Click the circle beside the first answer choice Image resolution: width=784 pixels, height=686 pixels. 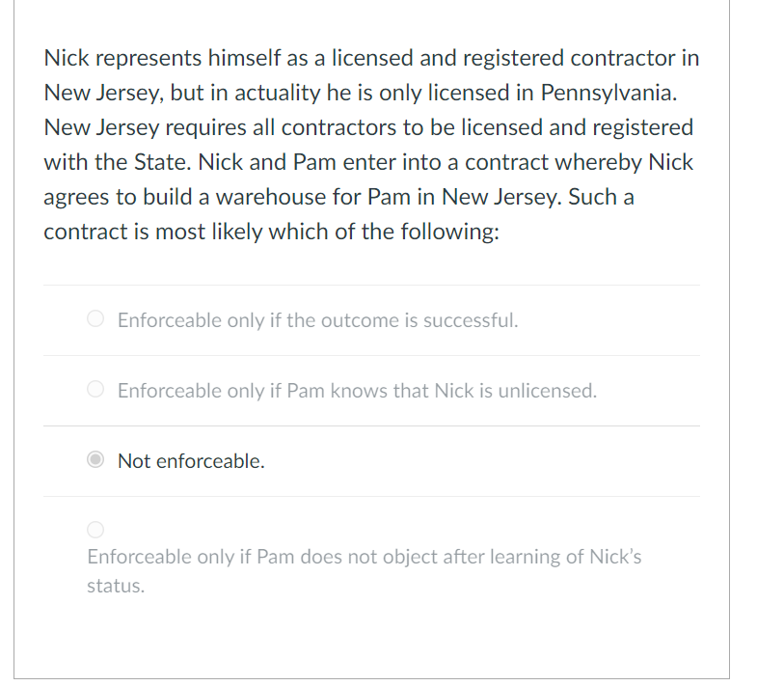95,318
